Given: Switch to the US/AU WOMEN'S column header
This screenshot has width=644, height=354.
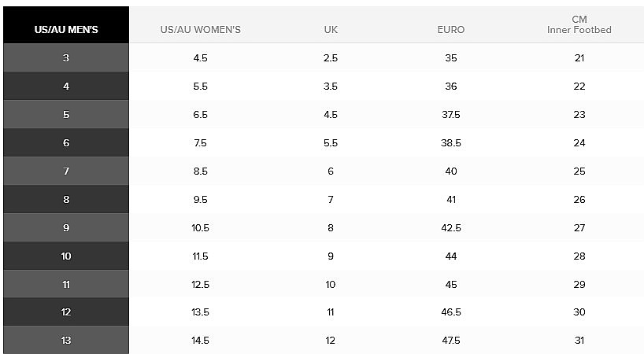Looking at the screenshot, I should (x=201, y=30).
